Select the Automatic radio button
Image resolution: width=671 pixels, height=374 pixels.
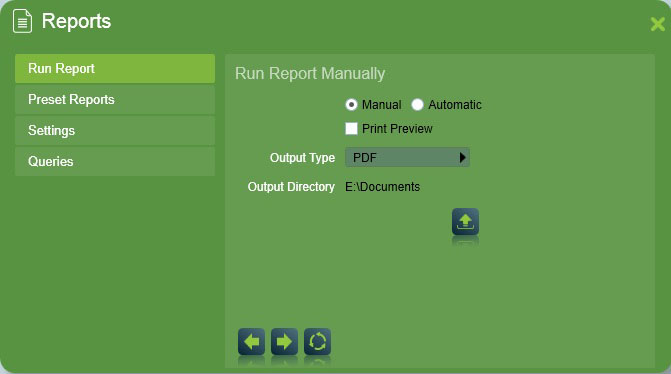tap(417, 104)
